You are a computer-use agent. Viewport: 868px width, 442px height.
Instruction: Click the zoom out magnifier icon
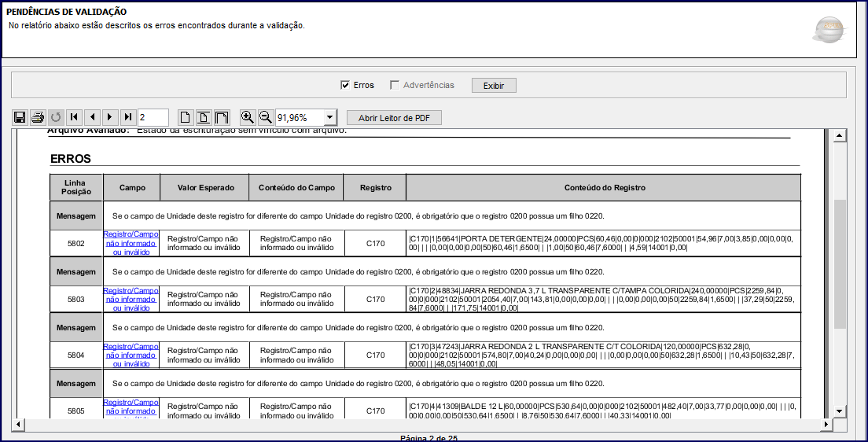point(265,117)
